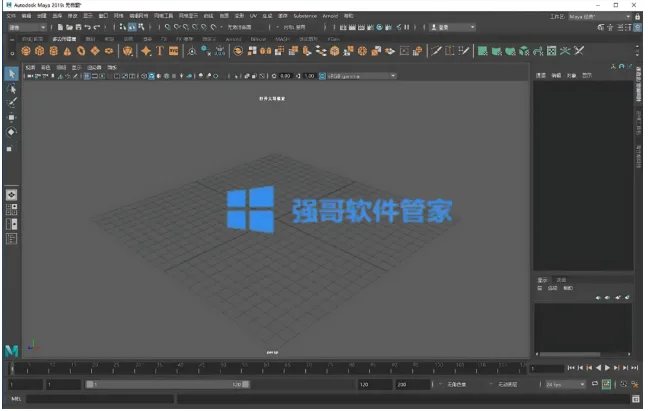This screenshot has width=648, height=411.
Task: Toggle the Channel Box panel icon
Action: click(638, 27)
